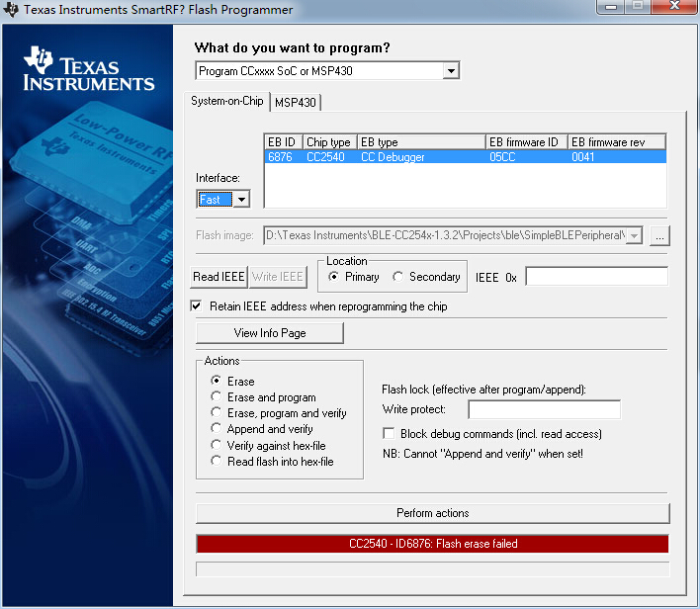Select the CC Debugger row with 6876
The height and width of the screenshot is (609, 700).
click(x=465, y=157)
